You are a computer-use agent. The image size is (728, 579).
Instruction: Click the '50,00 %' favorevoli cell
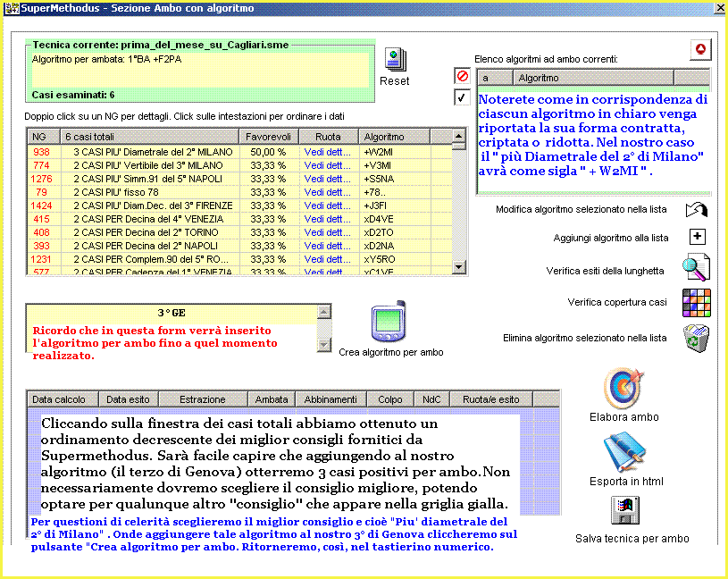coord(268,152)
